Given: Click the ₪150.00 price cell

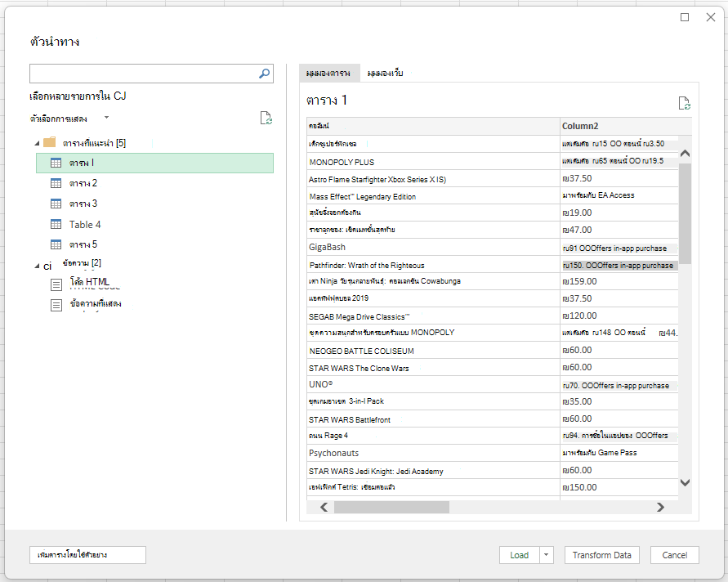Looking at the screenshot, I should click(619, 487).
